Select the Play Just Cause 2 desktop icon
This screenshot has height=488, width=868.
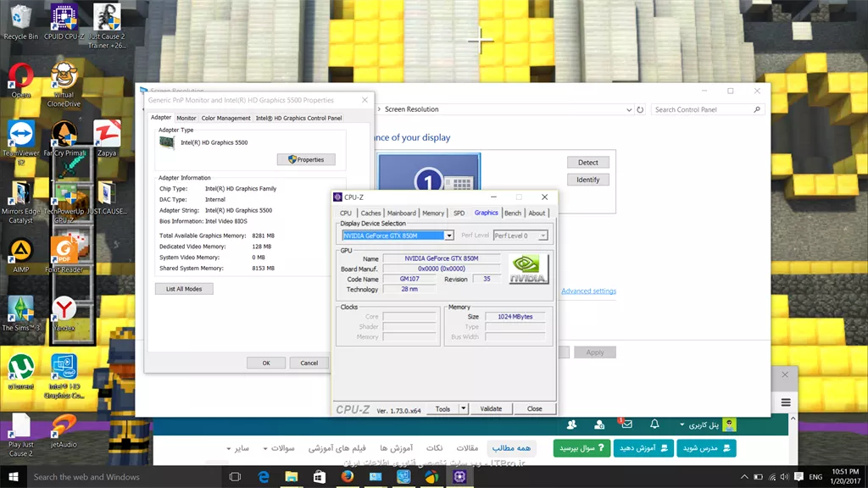point(21,435)
